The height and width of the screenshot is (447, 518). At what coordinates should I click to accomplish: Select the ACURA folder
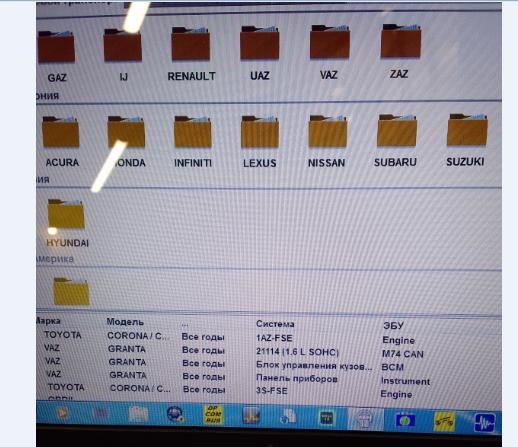click(x=61, y=141)
